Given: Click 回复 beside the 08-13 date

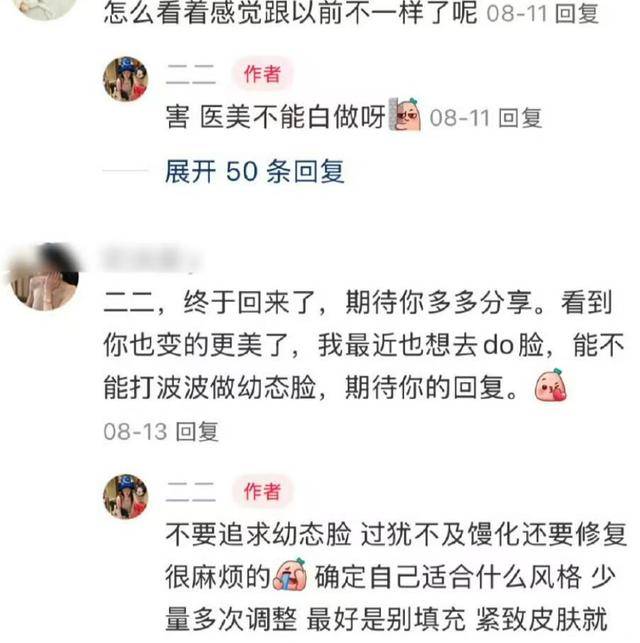Looking at the screenshot, I should click(197, 432).
